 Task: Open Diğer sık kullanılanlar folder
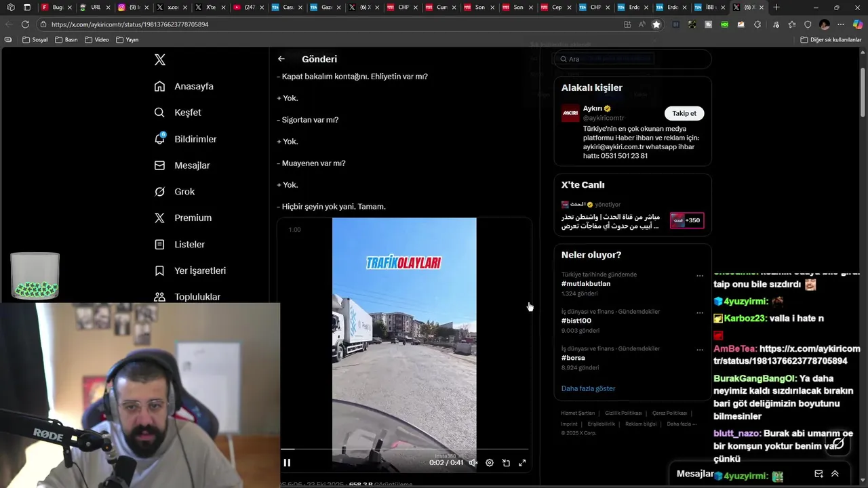click(831, 40)
